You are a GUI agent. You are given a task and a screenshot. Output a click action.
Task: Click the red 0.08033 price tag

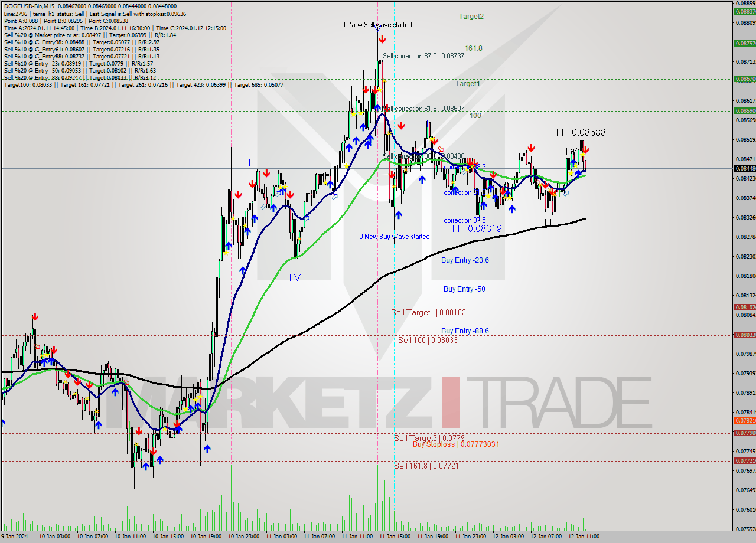tap(744, 335)
